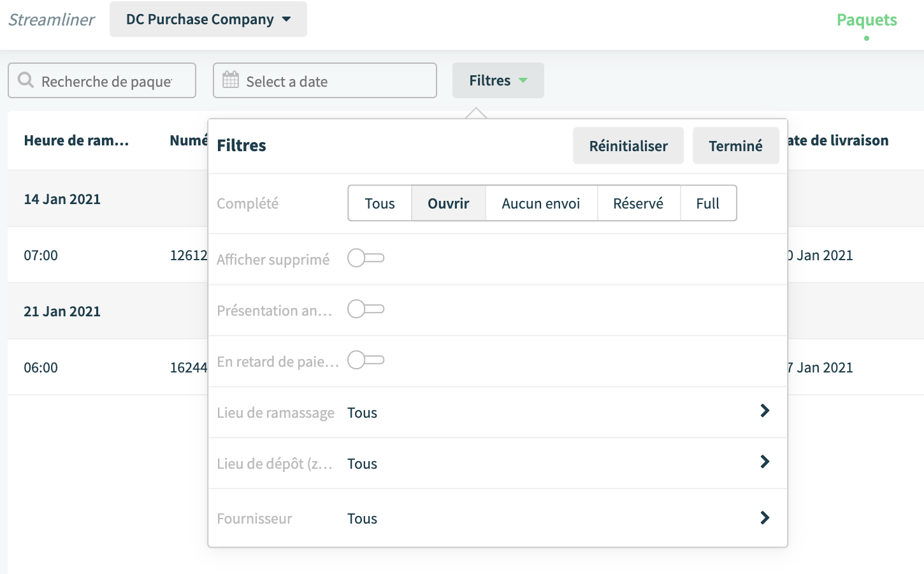The width and height of the screenshot is (924, 574).
Task: Click the Recherche de paquet search field
Action: coord(102,80)
